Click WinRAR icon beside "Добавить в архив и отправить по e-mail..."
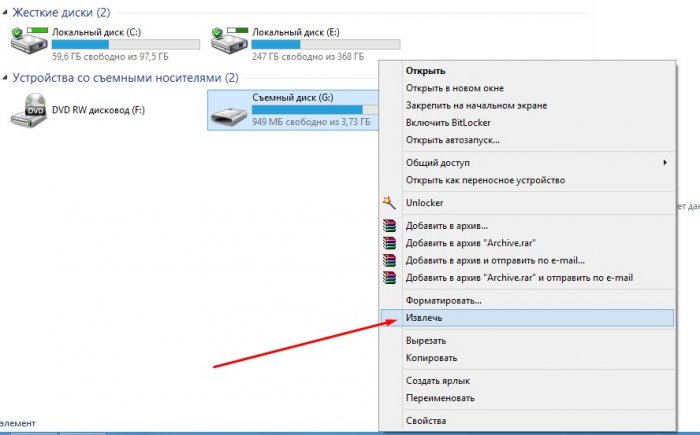The image size is (700, 435). click(390, 260)
